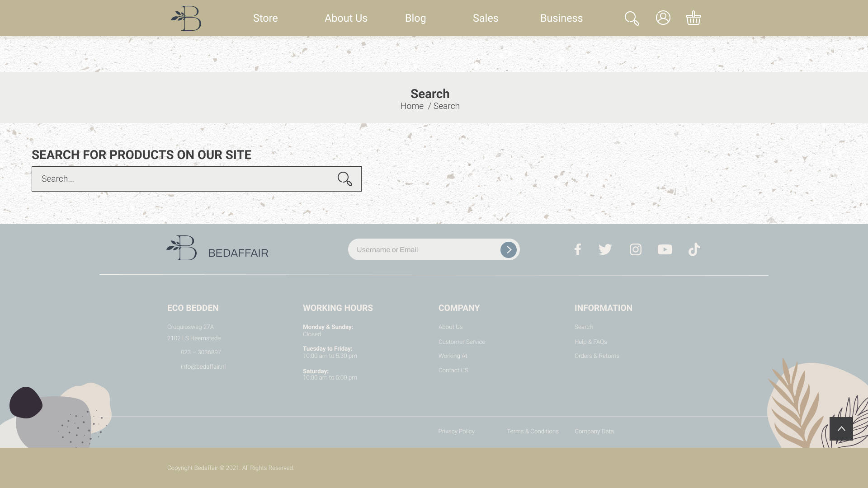The height and width of the screenshot is (488, 868).
Task: Open the TikTok social icon
Action: point(694,249)
